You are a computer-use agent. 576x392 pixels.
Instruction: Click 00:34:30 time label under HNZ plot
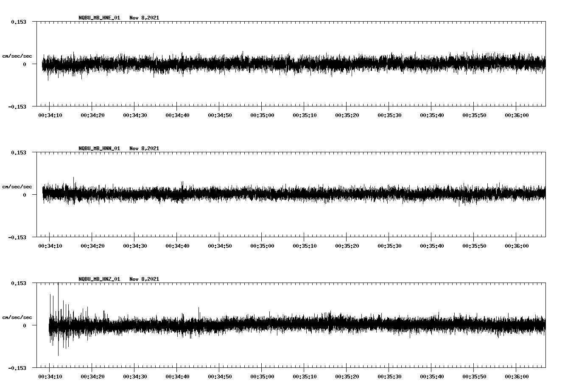(135, 377)
